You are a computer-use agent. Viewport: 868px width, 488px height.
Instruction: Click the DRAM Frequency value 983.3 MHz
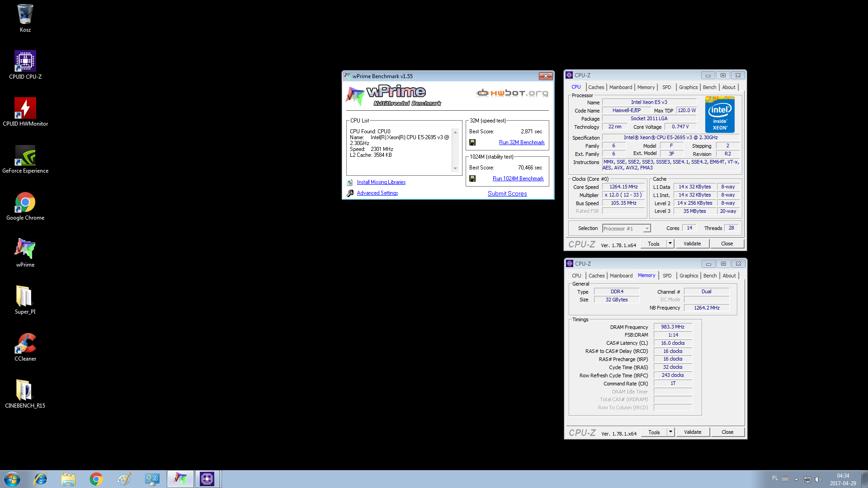pyautogui.click(x=673, y=327)
